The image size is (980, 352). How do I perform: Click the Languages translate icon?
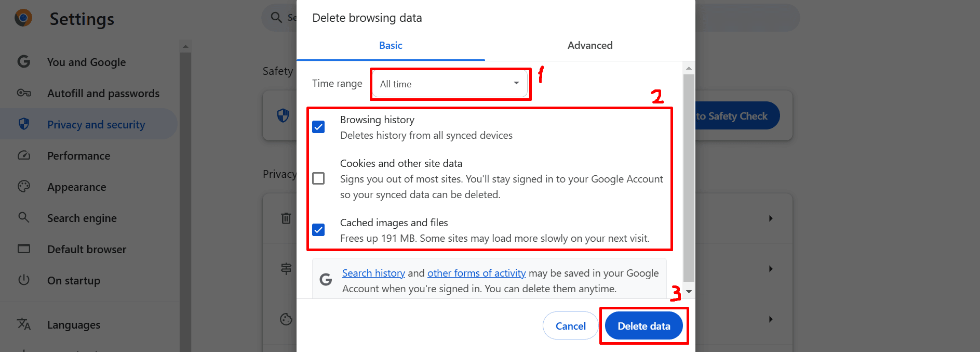coord(24,324)
